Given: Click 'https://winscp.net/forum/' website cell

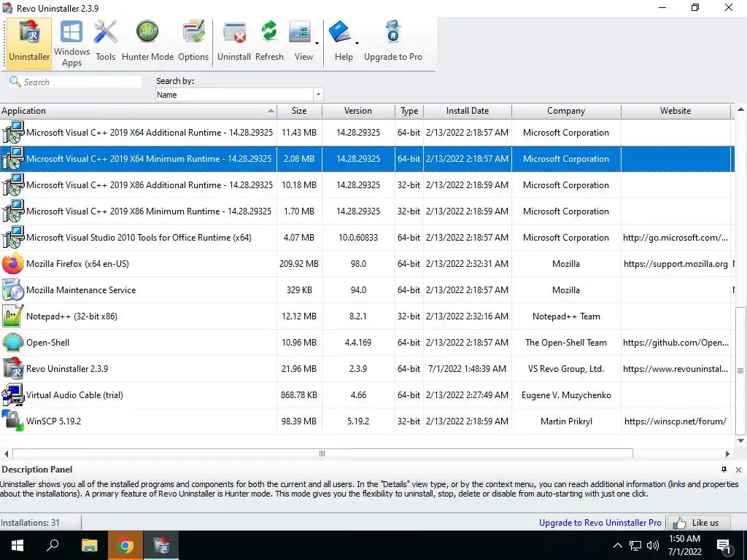Looking at the screenshot, I should (676, 421).
